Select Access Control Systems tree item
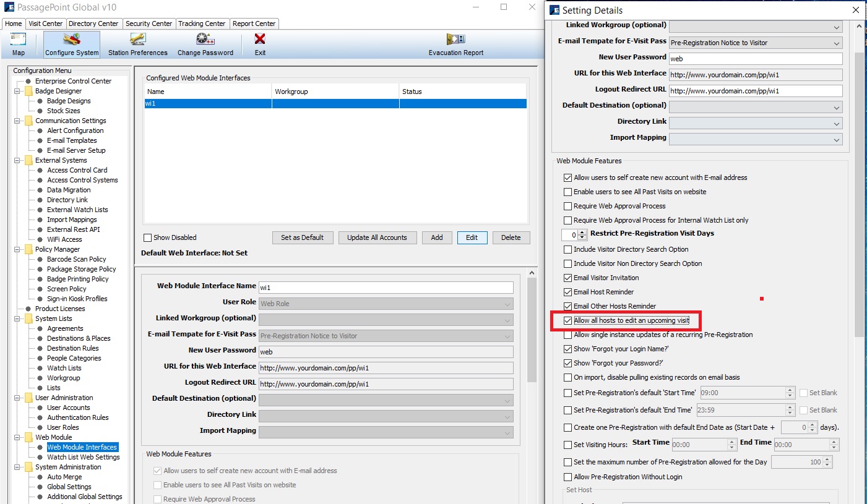The image size is (867, 504). coord(82,180)
